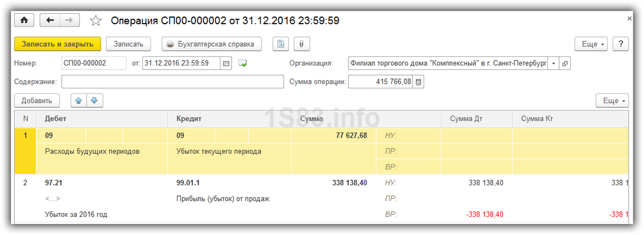Viewport: 644px width, 235px height.
Task: Expand the Организация dropdown list
Action: click(554, 63)
